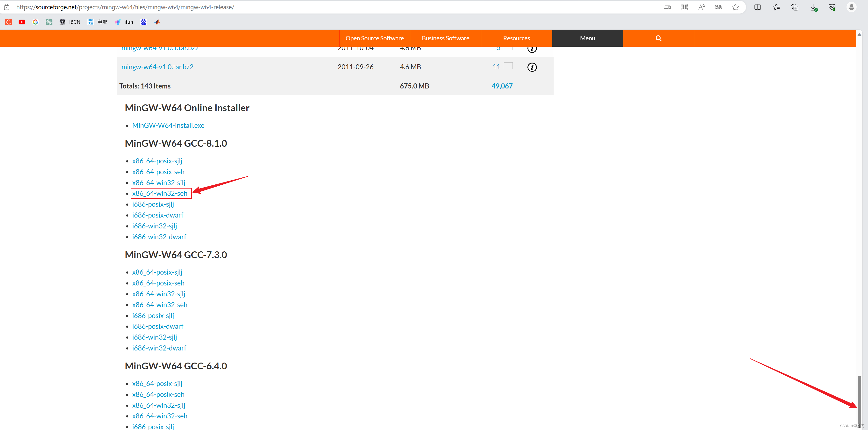868x430 pixels.
Task: Click the YouTube bookmark icon
Action: click(x=22, y=22)
